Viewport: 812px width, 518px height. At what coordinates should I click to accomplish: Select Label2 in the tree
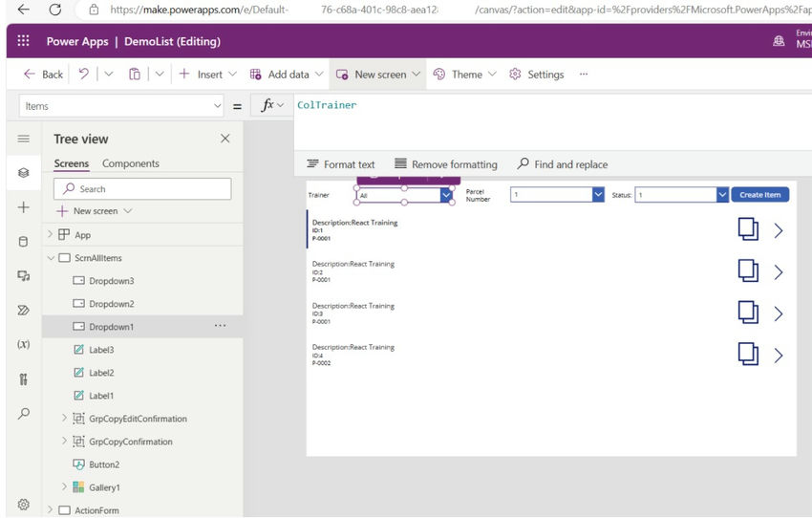point(101,373)
